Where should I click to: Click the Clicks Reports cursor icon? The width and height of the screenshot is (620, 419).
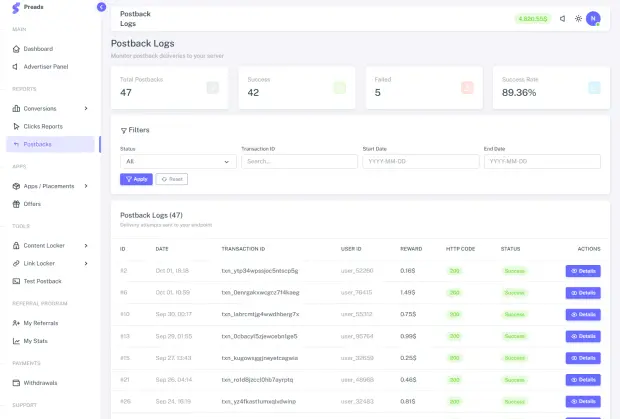16,126
